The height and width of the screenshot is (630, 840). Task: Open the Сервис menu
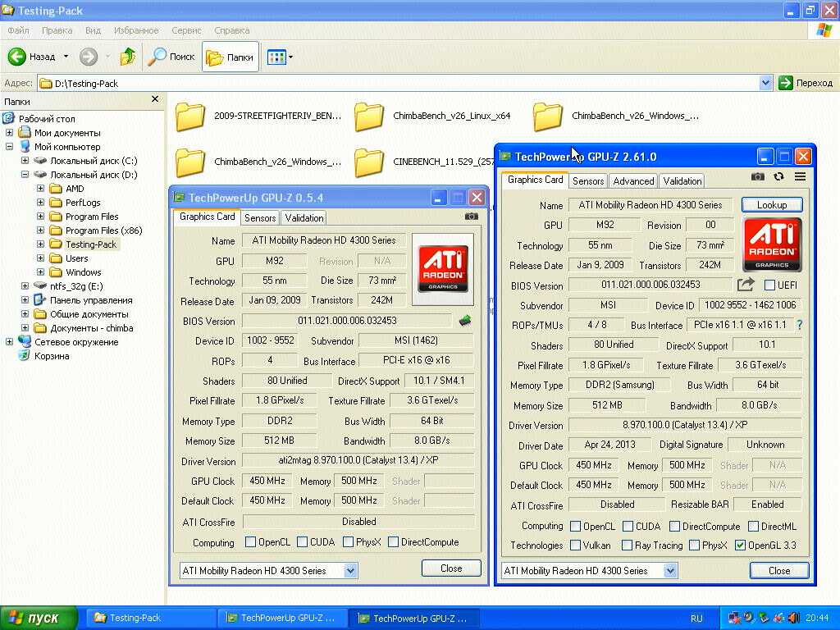click(186, 30)
